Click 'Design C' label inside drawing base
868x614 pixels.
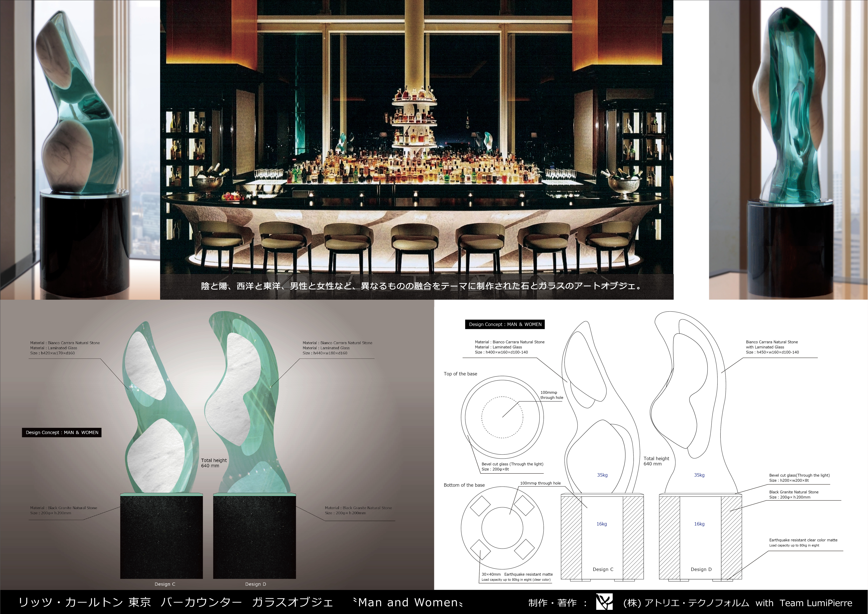coord(603,569)
